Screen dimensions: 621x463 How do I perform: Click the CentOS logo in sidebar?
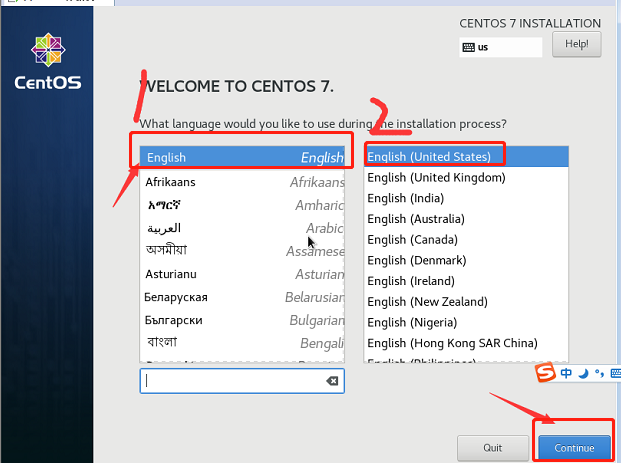48,61
